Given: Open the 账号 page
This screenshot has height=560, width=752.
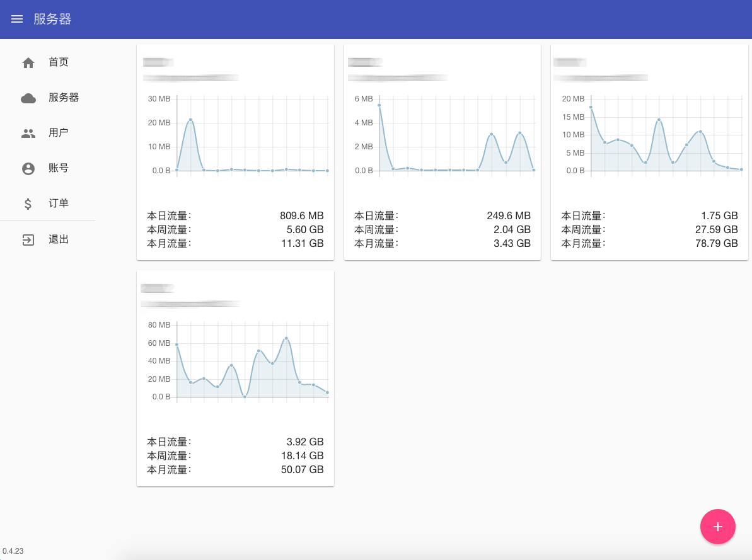Looking at the screenshot, I should [x=59, y=168].
